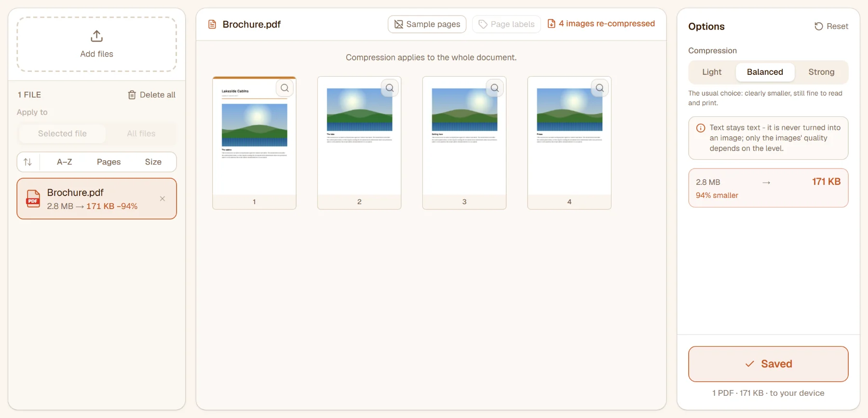
Task: Sort files by Pages
Action: (109, 162)
